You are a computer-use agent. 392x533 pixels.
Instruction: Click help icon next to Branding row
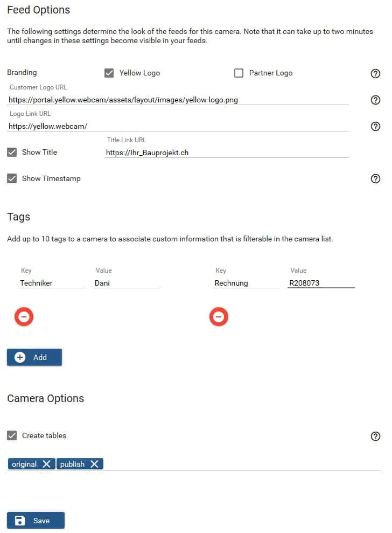tap(376, 73)
